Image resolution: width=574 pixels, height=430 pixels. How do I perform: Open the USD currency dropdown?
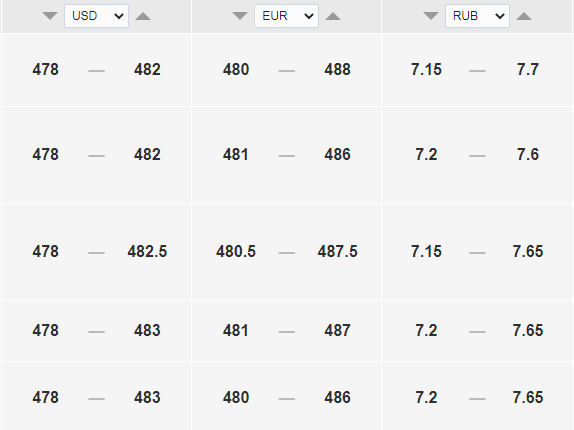pos(96,16)
